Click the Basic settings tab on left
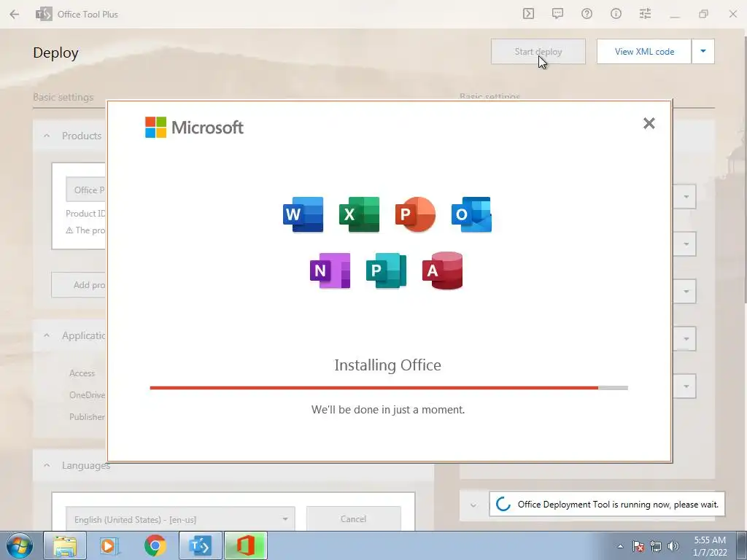 (x=63, y=97)
